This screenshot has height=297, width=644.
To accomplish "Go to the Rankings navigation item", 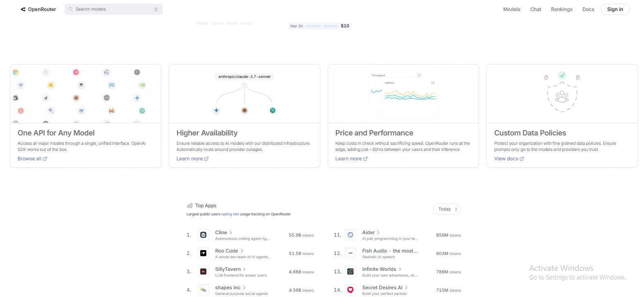I will (x=561, y=9).
